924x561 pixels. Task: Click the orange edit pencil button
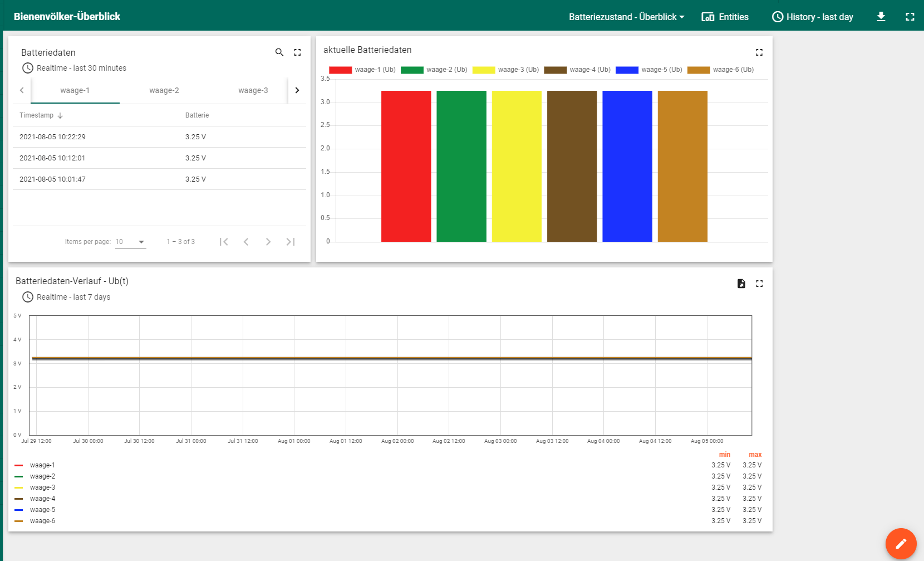point(900,543)
